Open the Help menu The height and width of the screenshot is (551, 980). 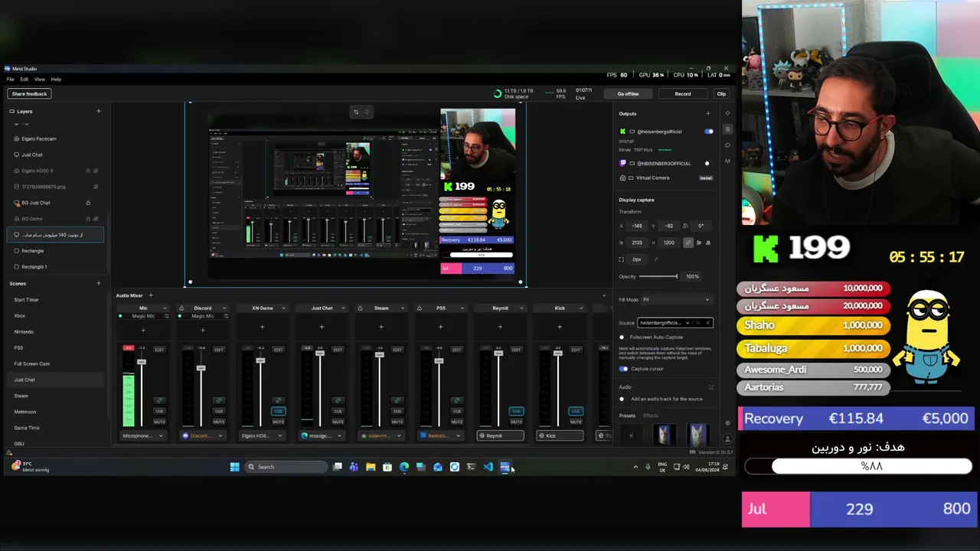click(x=56, y=80)
